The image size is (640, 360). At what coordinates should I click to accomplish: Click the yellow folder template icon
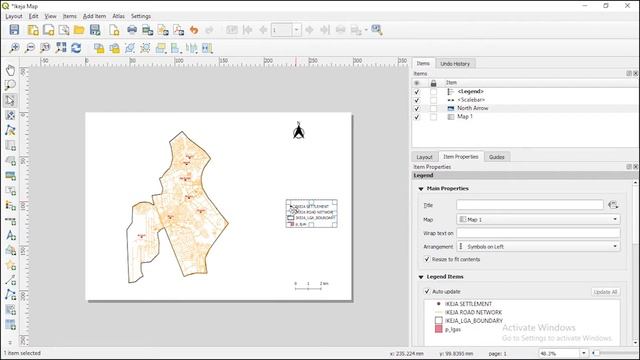coord(79,30)
